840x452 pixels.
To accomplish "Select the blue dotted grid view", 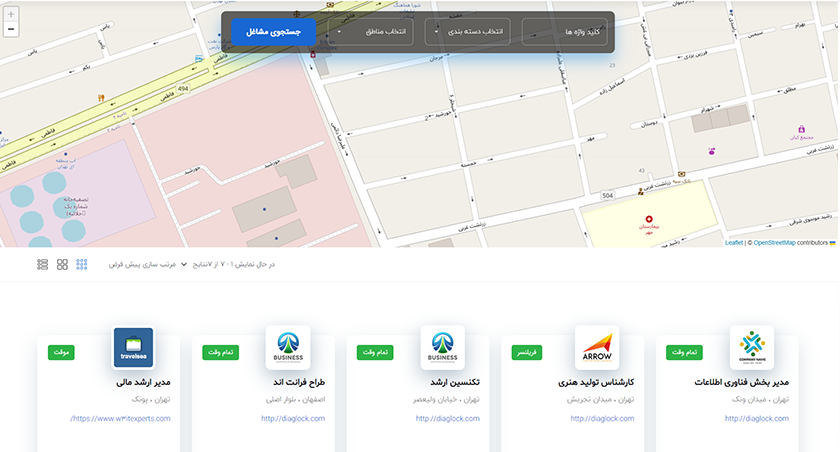I will coord(82,265).
